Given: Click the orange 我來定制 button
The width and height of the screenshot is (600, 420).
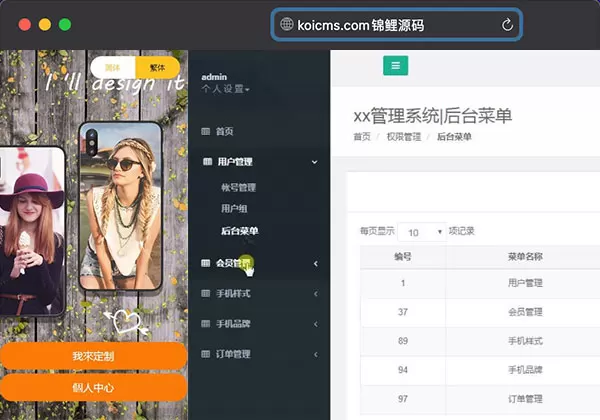Looking at the screenshot, I should [93, 356].
